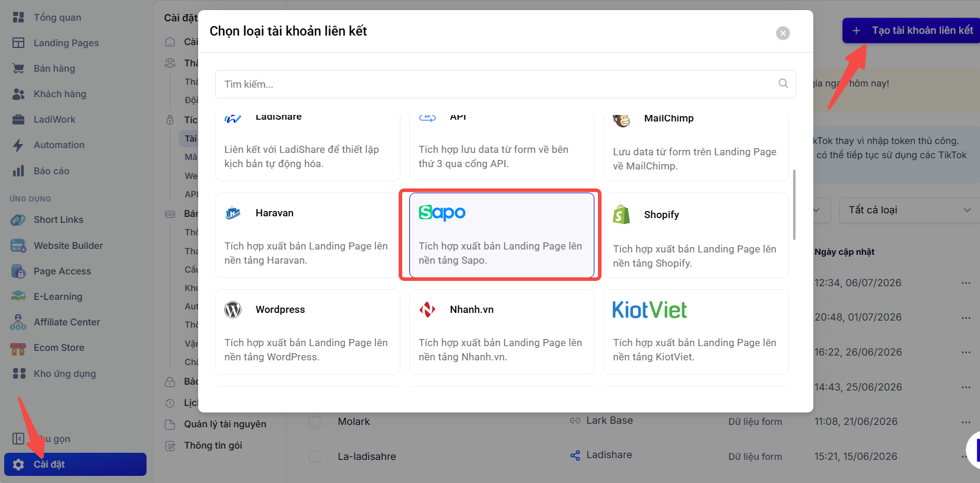
Task: Click the Nhanh.vn logo icon
Action: [x=427, y=309]
